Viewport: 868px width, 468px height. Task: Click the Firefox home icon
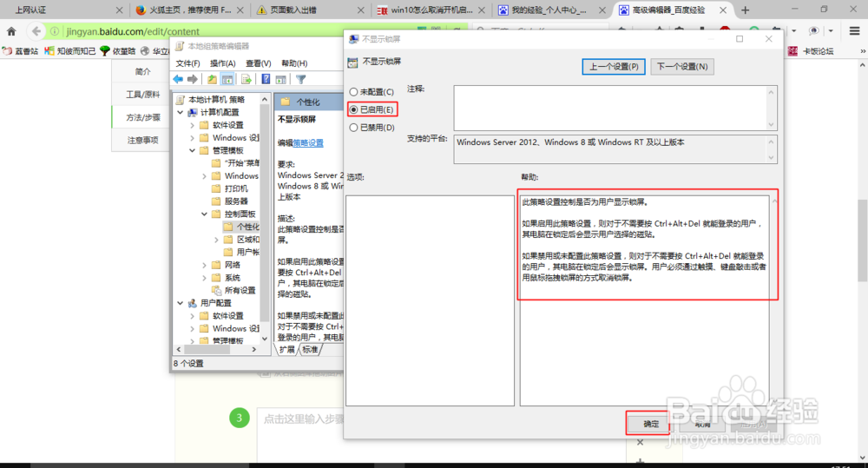click(11, 31)
